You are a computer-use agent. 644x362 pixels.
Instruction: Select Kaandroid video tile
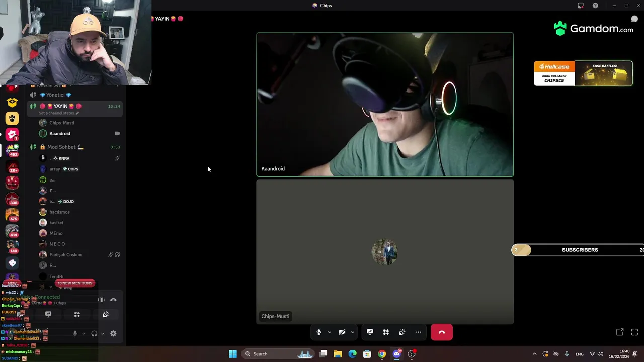click(x=385, y=105)
